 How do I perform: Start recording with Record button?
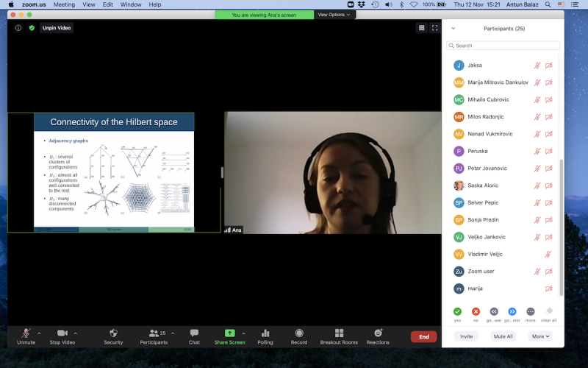click(x=299, y=336)
